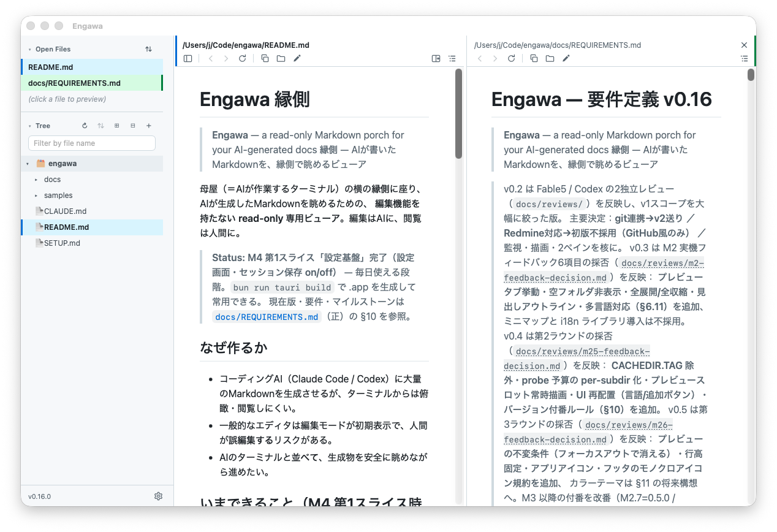The width and height of the screenshot is (777, 532).
Task: Collapse the Open Files section
Action: tap(29, 49)
